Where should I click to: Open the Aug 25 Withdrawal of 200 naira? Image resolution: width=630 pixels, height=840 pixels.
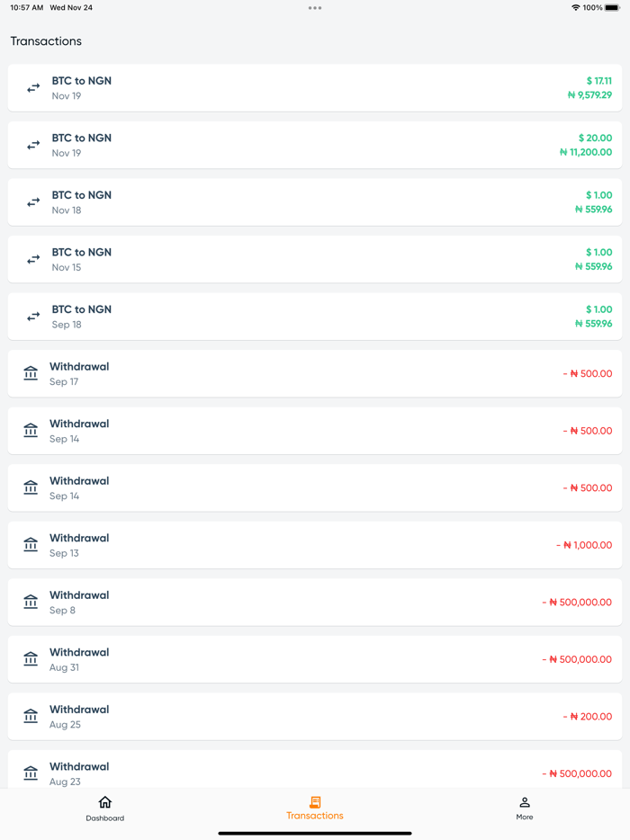point(315,716)
